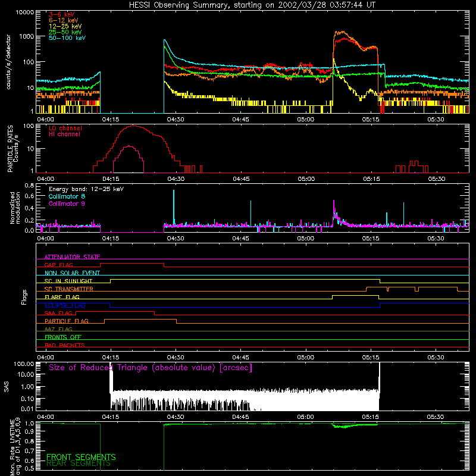Click the 'Energy band: 12-25 keV' caption
Image resolution: width=476 pixels, height=476 pixels.
tap(86, 189)
